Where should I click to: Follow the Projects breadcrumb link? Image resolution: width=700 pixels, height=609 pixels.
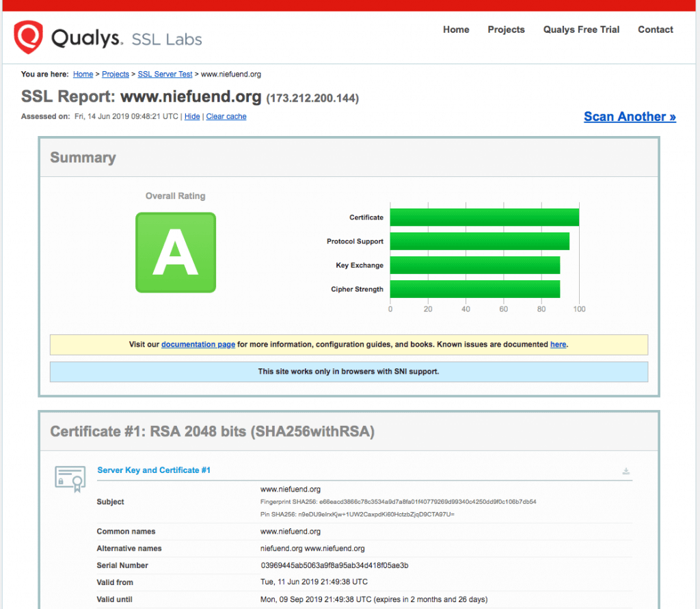pos(115,74)
